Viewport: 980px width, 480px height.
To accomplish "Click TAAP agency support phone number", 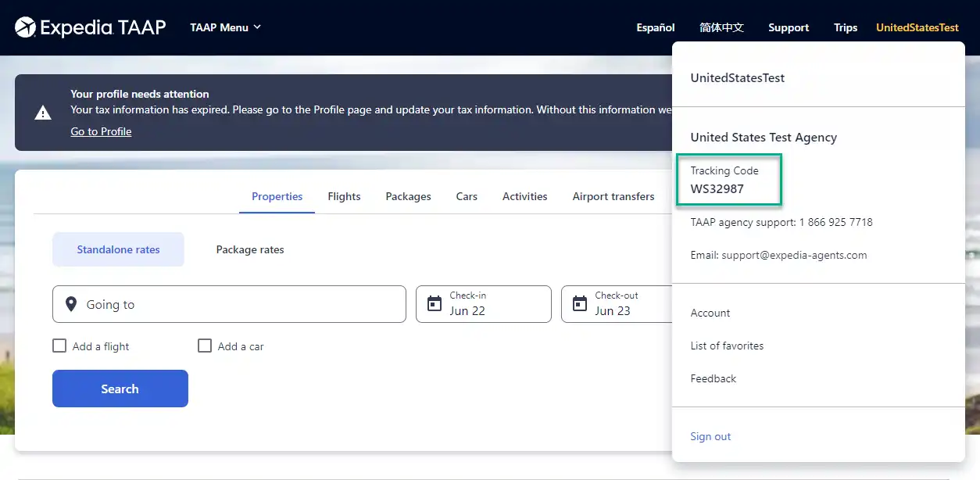I will (x=835, y=222).
